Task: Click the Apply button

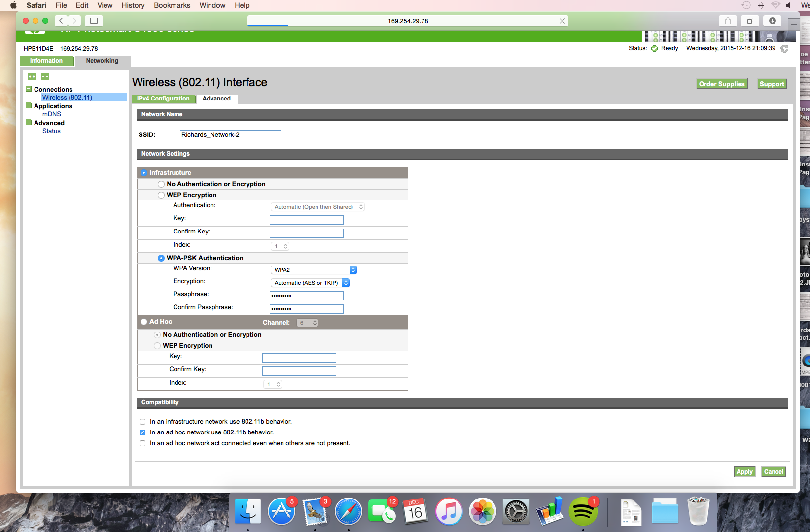Action: coord(744,472)
